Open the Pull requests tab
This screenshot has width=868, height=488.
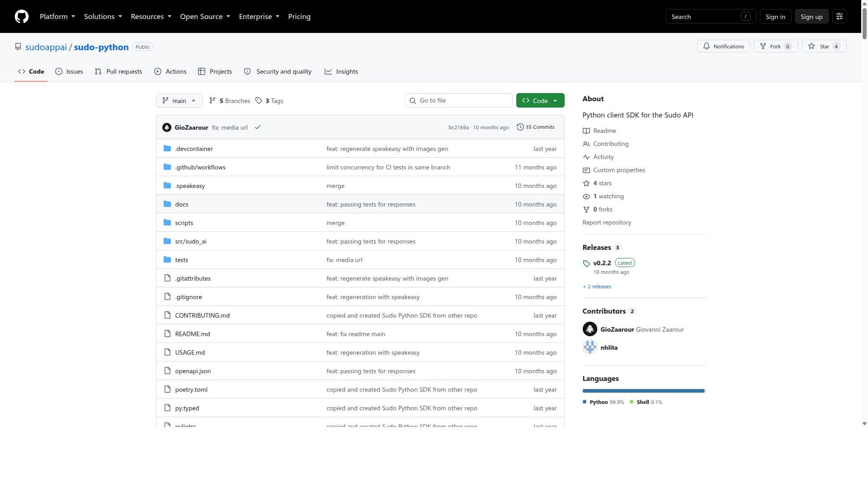click(x=118, y=71)
